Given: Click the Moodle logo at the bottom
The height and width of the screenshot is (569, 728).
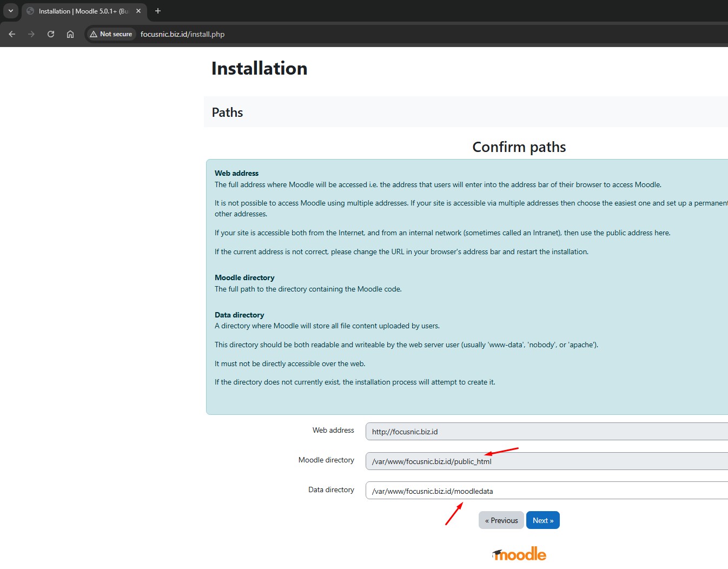Looking at the screenshot, I should [x=519, y=554].
